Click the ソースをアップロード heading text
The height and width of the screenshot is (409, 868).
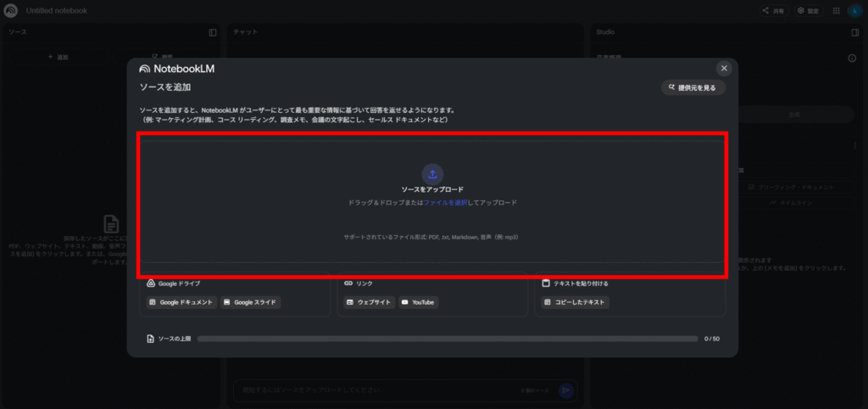point(432,189)
